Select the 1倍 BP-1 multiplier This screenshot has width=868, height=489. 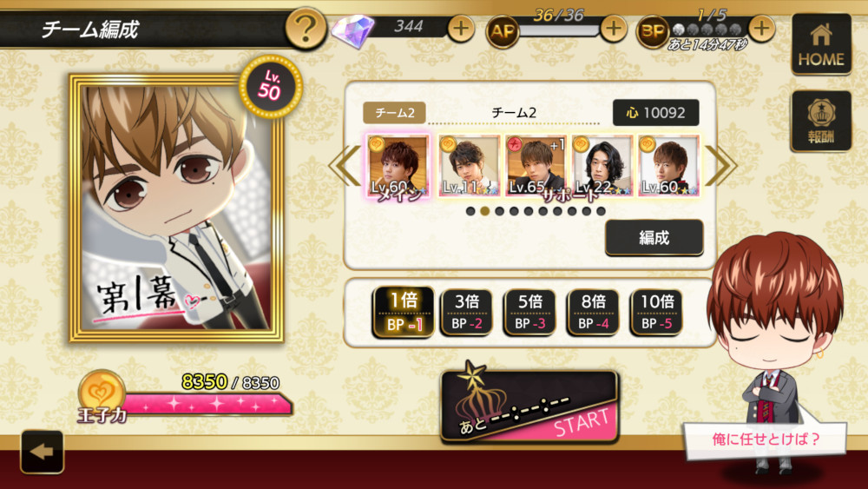point(404,313)
